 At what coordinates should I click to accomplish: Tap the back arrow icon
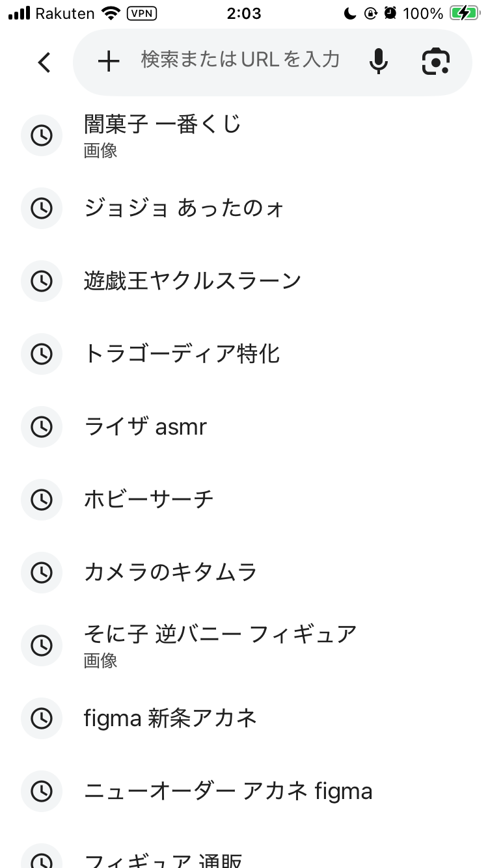point(44,62)
